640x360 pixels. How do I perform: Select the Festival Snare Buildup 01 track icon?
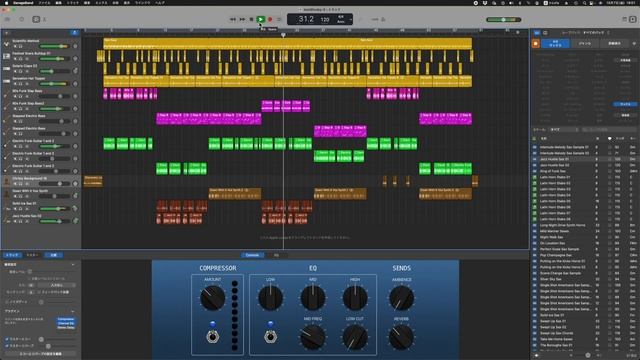click(x=6, y=56)
